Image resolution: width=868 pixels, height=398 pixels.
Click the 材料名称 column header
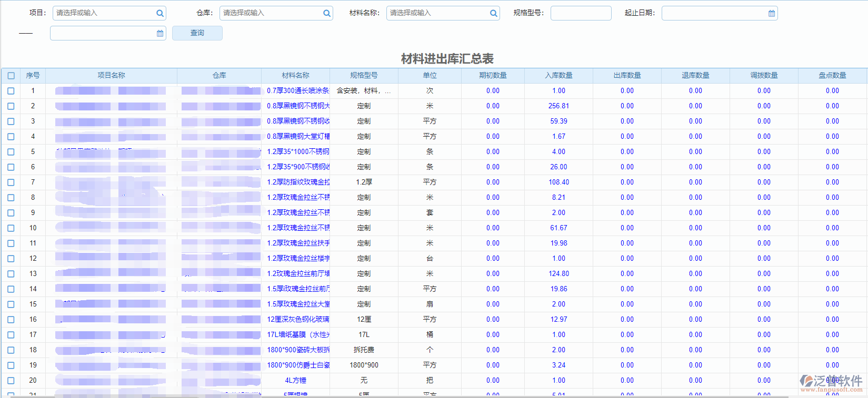tap(295, 76)
